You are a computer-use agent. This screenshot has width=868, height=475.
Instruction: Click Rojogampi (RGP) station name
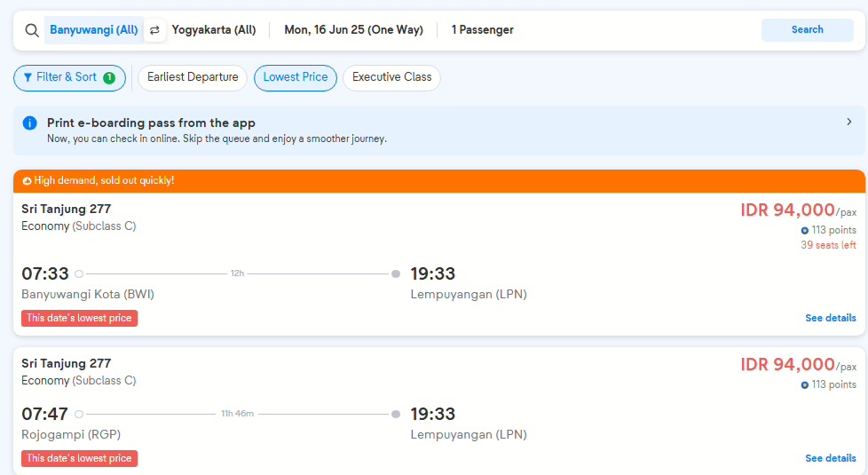point(71,434)
